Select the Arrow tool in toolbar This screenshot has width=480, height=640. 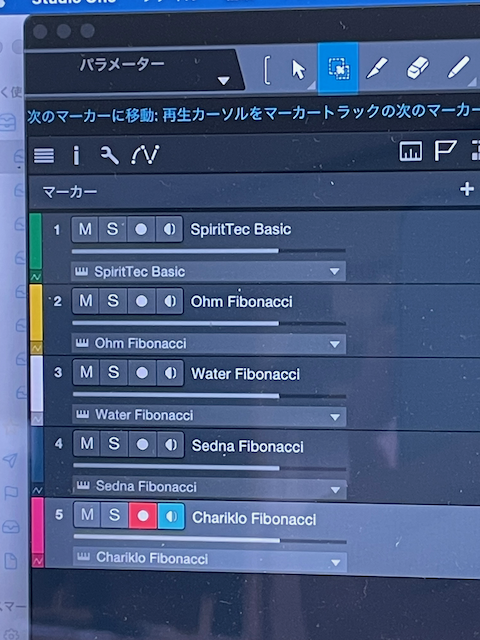pyautogui.click(x=298, y=69)
